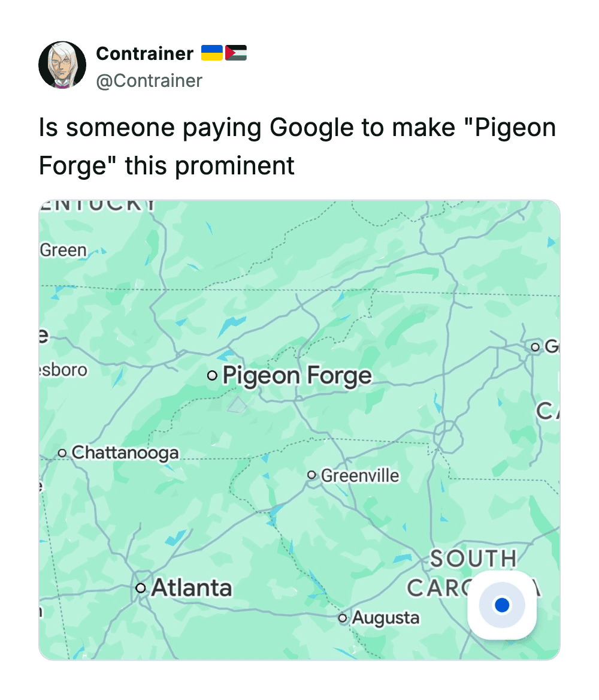This screenshot has height=700, width=599.
Task: Click the small shaded polygon below Pigeon Forge
Action: (238, 404)
